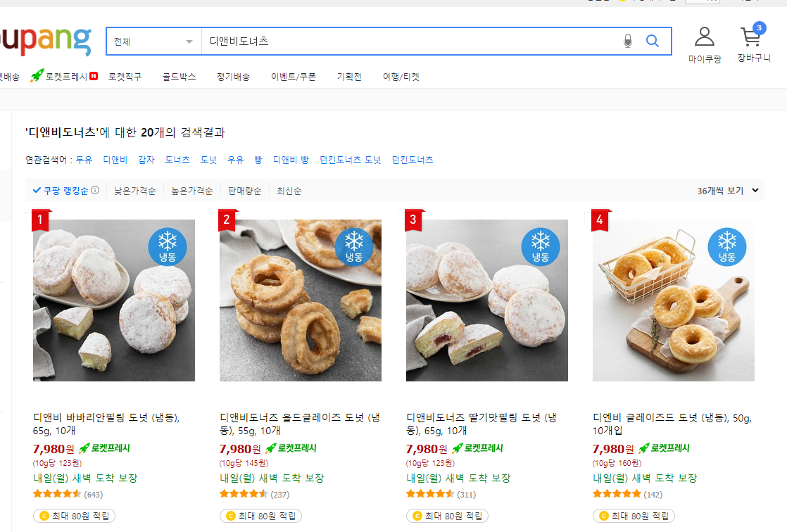Open 디앤비 바바리안필링 도넛 product title
787x532 pixels.
coord(106,424)
